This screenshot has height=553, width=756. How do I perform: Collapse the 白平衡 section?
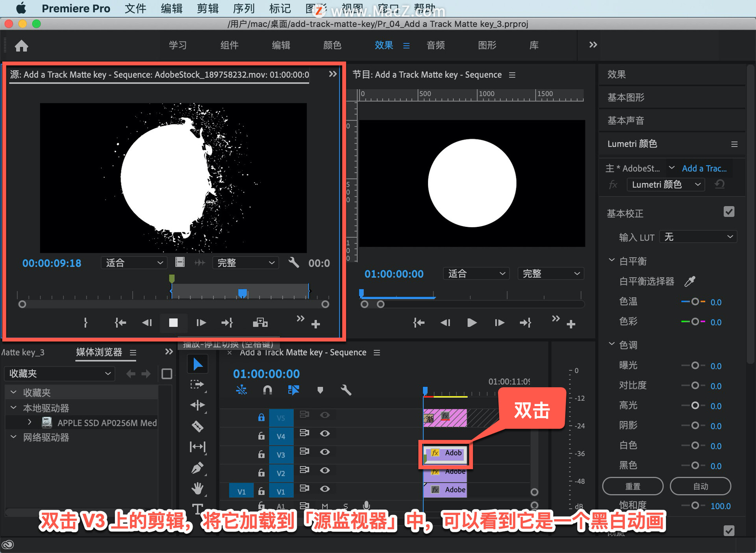click(611, 260)
